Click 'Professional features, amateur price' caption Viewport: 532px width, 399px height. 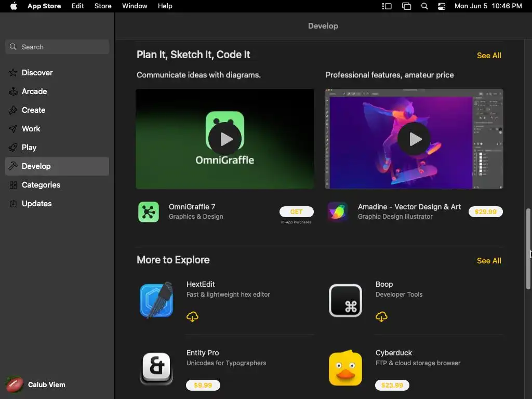(x=390, y=75)
